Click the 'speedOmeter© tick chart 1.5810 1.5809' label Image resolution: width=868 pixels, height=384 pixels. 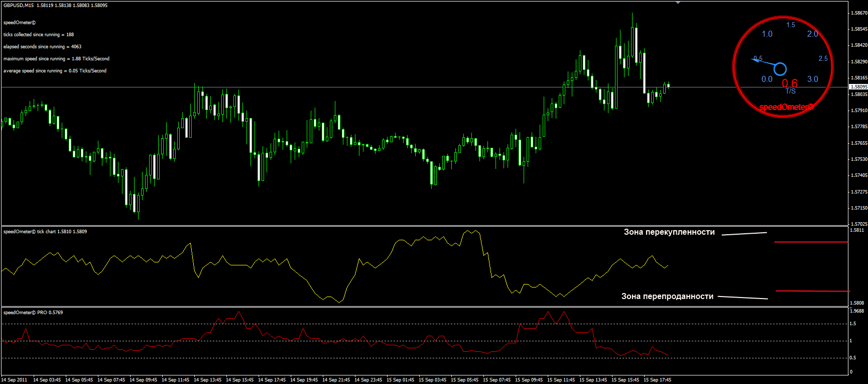pos(45,232)
